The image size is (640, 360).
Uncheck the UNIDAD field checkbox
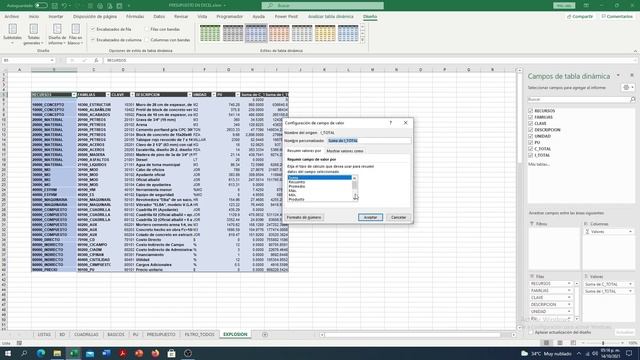[531, 136]
